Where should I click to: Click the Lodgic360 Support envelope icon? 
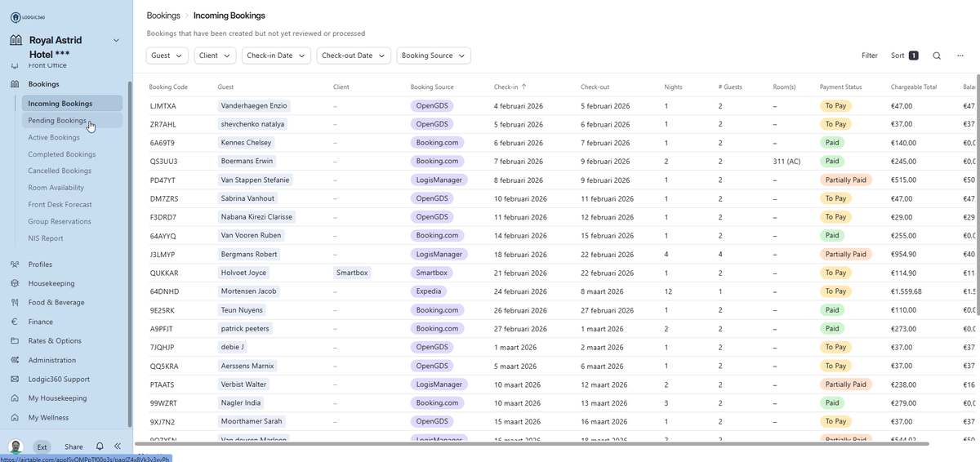(x=15, y=380)
